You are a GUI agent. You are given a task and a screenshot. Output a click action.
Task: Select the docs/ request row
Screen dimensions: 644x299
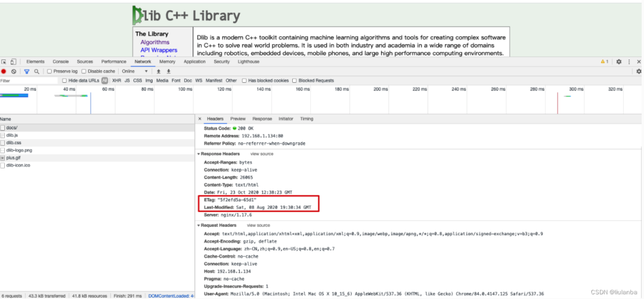97,127
